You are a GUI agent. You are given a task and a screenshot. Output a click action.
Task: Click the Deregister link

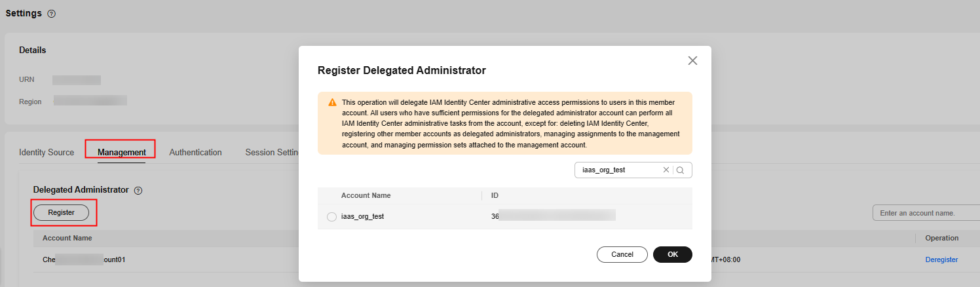pos(941,259)
